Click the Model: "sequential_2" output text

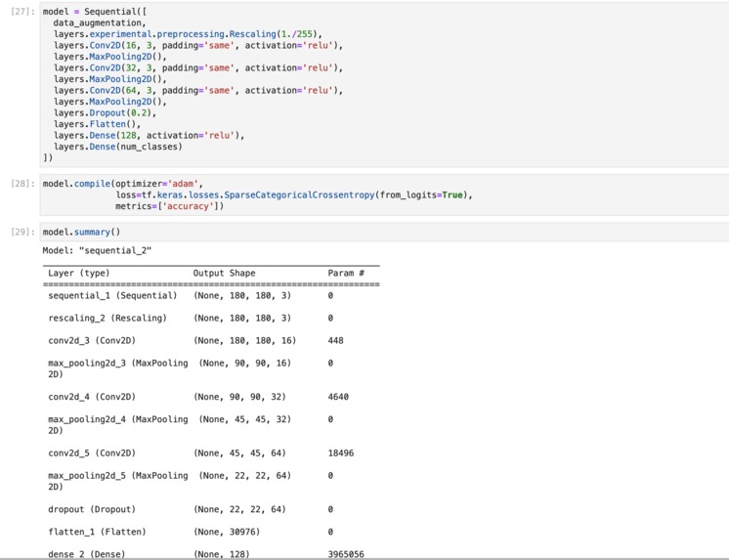point(97,251)
